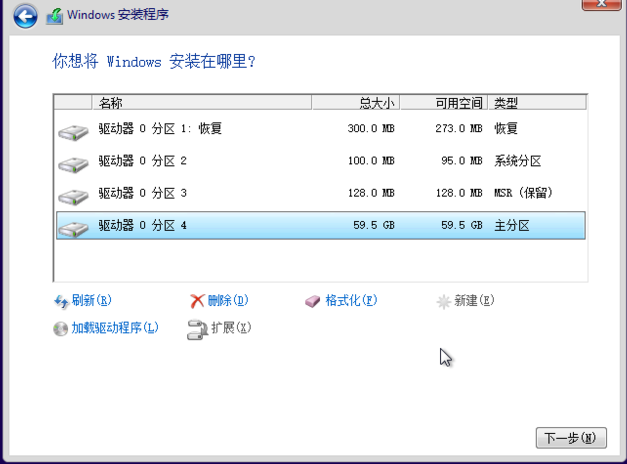Select row 驱动器 0 分区 4

(x=321, y=226)
